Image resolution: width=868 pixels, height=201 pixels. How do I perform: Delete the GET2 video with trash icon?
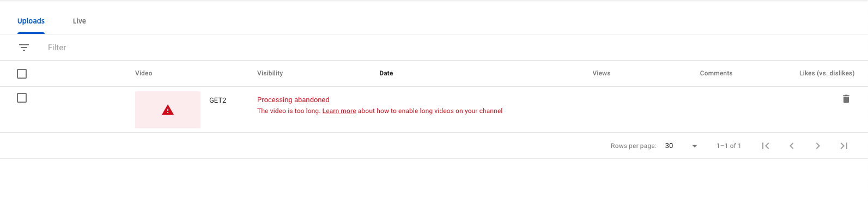click(846, 99)
